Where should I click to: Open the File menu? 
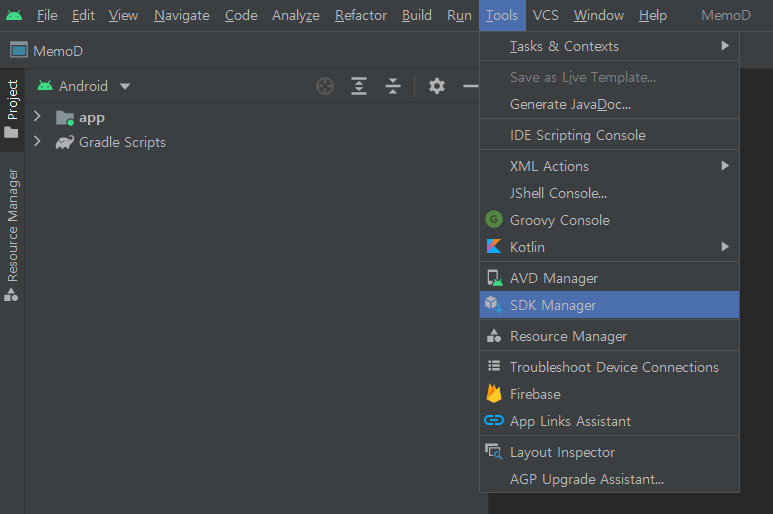[47, 16]
